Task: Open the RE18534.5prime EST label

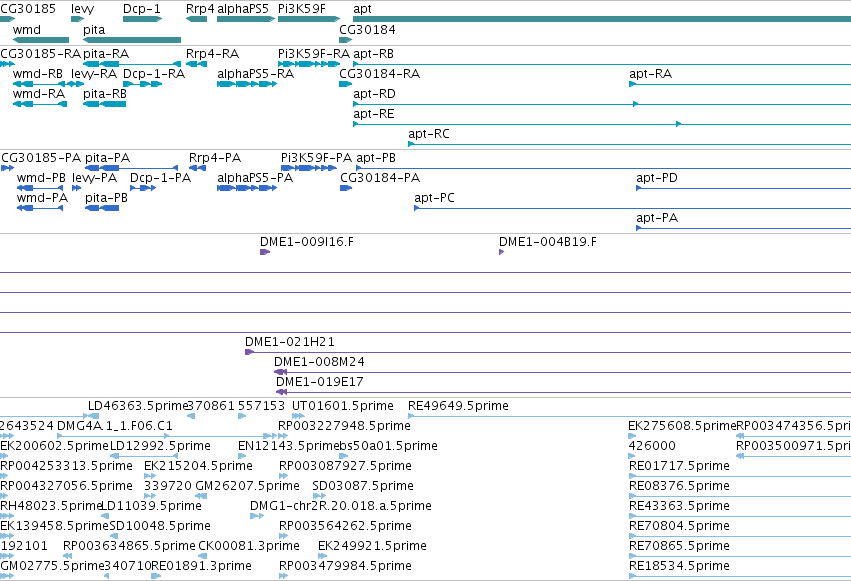Action: pos(679,566)
